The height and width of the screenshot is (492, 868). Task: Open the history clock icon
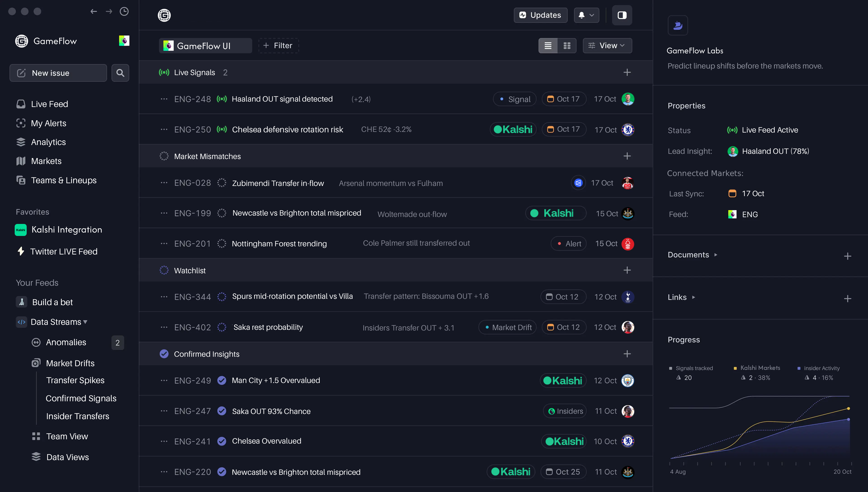(124, 12)
